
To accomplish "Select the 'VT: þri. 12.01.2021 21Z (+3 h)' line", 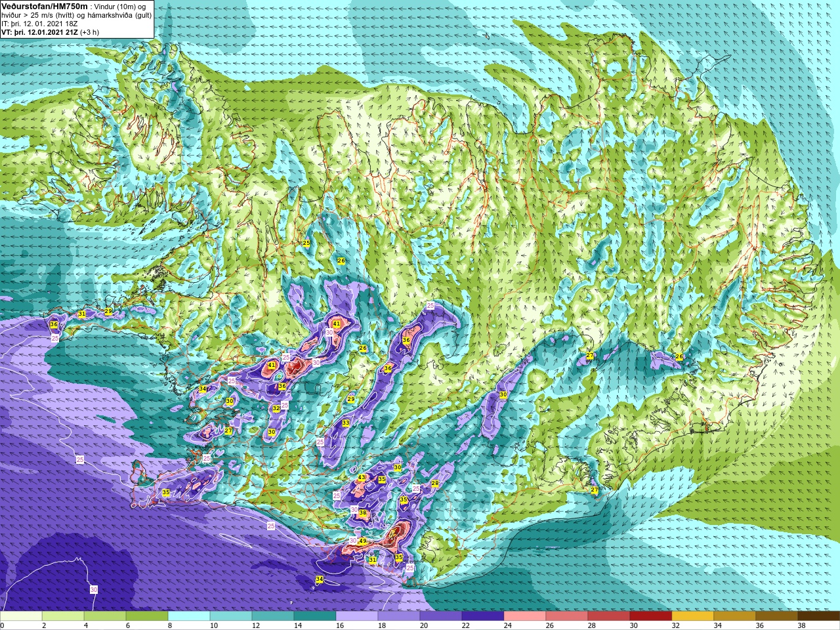I will point(50,32).
